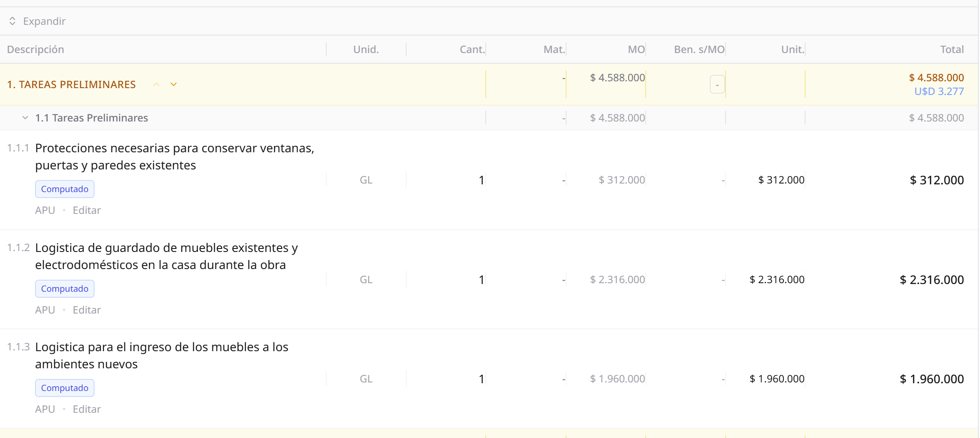Open APU for Logistica para el ingreso item

[x=45, y=409]
